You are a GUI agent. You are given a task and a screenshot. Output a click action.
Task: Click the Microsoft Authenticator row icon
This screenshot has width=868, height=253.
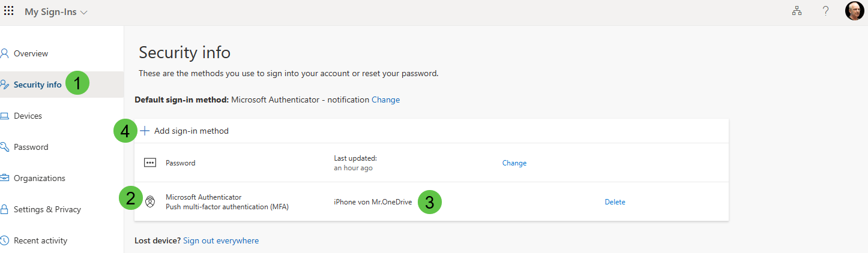(x=150, y=202)
